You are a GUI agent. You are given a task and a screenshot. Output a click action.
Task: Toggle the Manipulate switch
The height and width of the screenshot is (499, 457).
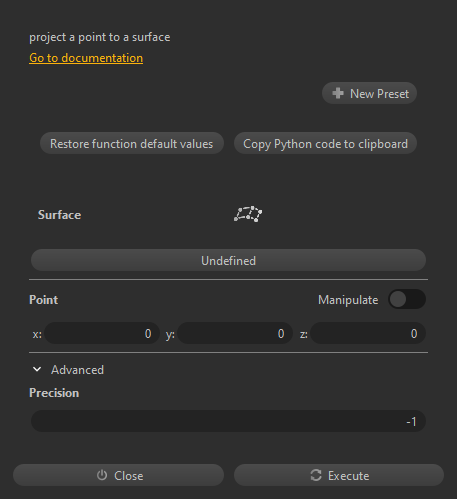click(407, 299)
